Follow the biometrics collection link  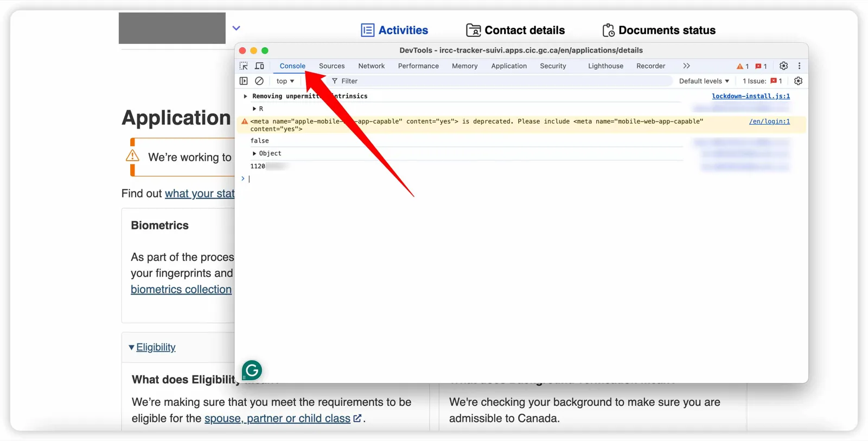coord(181,290)
